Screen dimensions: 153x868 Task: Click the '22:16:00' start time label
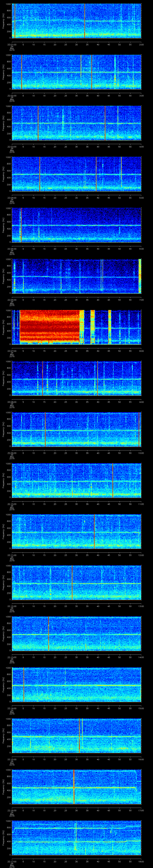click(x=12, y=810)
